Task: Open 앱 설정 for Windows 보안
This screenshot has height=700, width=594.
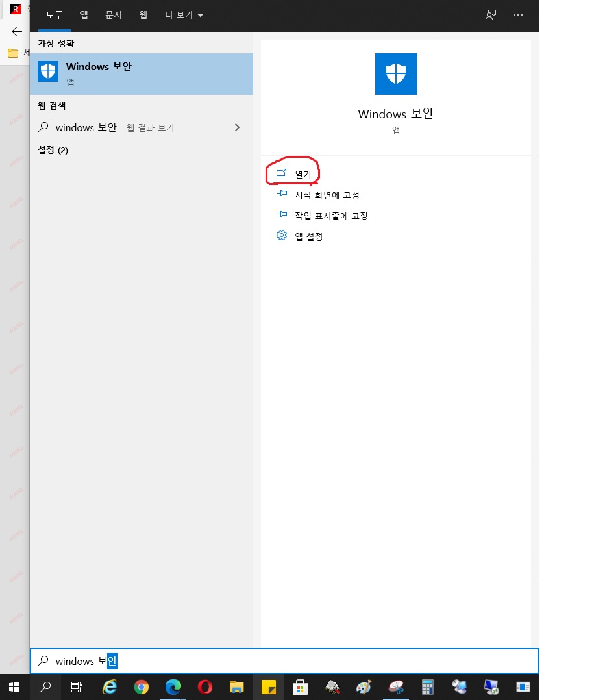Action: (x=308, y=236)
